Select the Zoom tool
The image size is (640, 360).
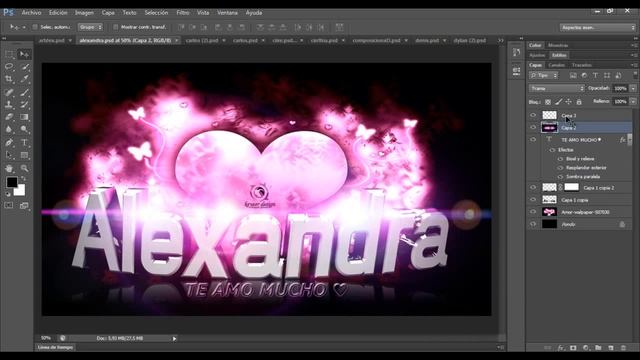tap(24, 168)
